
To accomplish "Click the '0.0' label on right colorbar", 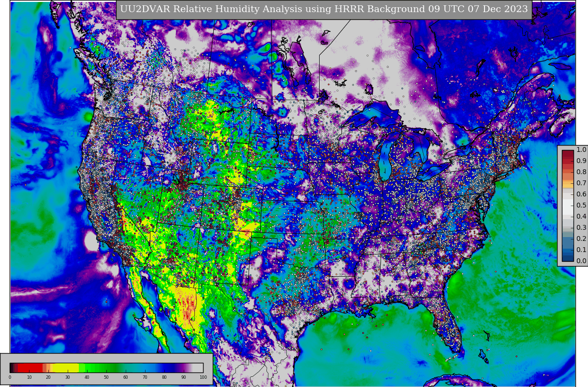I will click(581, 261).
